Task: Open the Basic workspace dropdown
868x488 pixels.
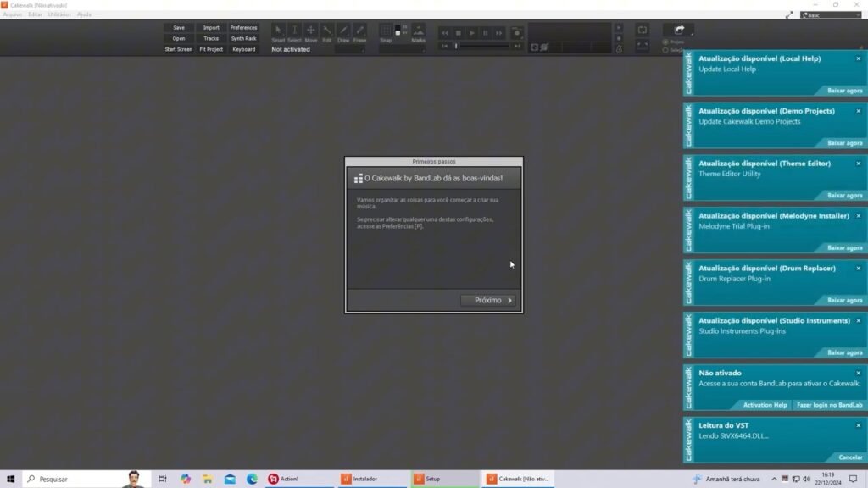Action: coord(831,15)
